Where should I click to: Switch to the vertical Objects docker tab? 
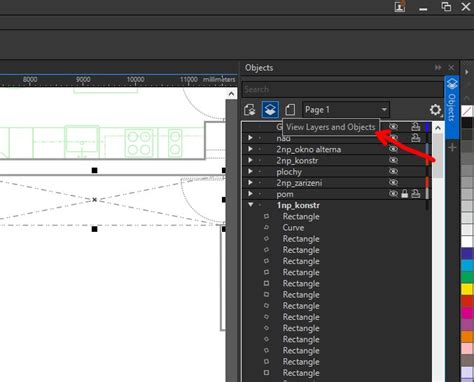(x=452, y=107)
